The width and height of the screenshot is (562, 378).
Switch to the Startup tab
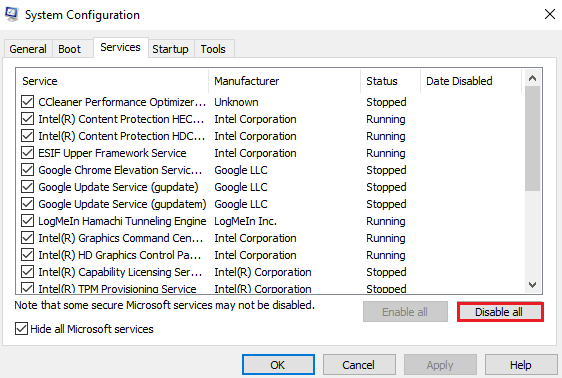170,49
